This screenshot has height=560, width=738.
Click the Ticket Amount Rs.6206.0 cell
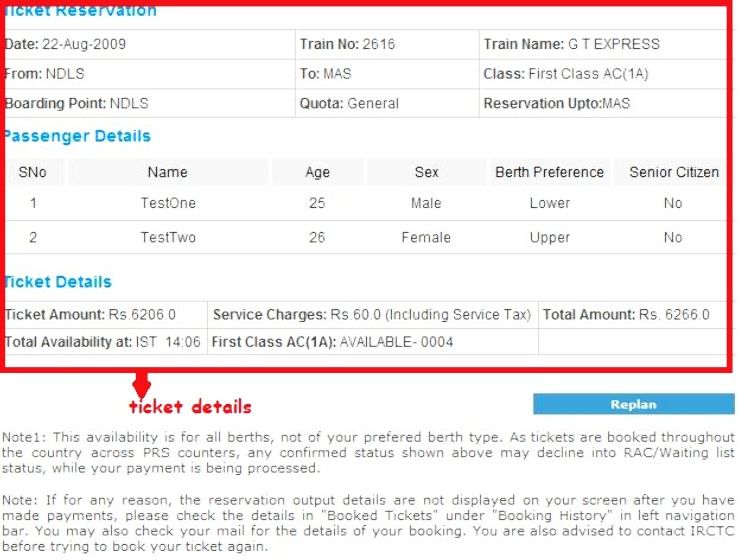coord(91,314)
